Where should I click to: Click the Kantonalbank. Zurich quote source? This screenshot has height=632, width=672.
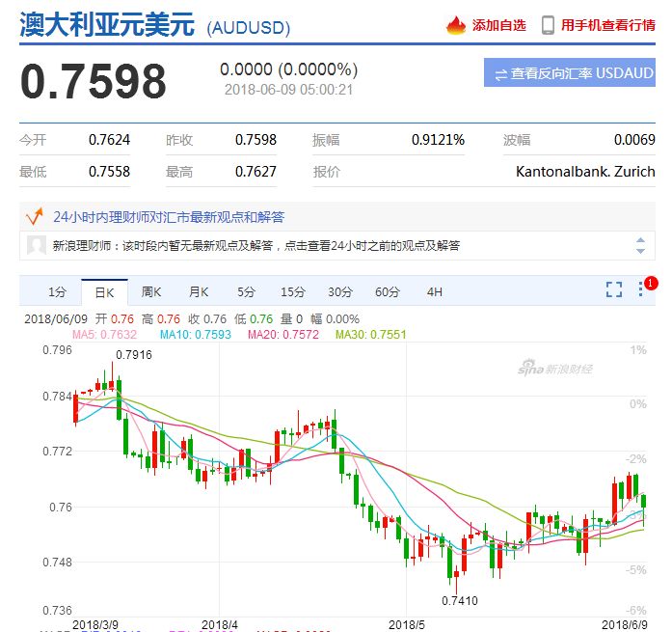pos(585,172)
